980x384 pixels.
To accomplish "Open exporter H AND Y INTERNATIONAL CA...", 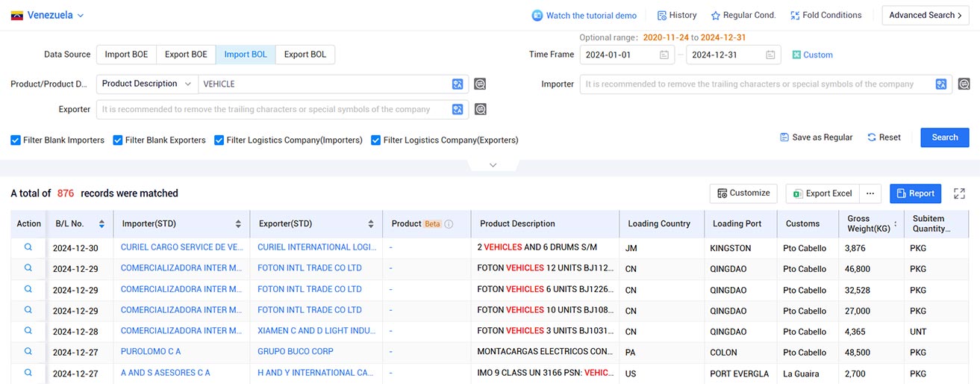I will click(x=316, y=373).
